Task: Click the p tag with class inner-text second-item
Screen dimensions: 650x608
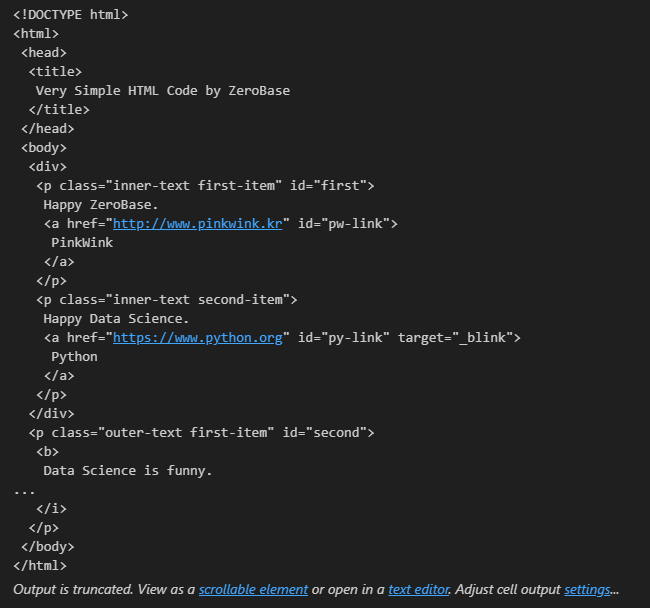Action: 167,300
